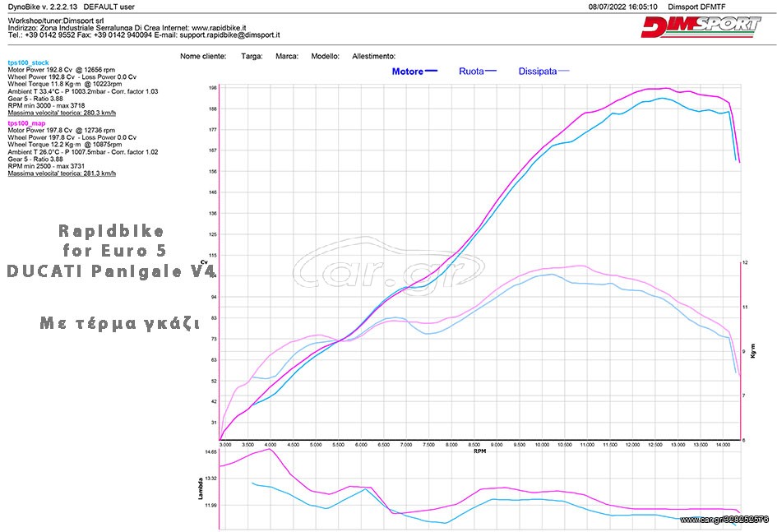The width and height of the screenshot is (777, 532).
Task: Click the tps100_map run title
Action: pyautogui.click(x=26, y=123)
